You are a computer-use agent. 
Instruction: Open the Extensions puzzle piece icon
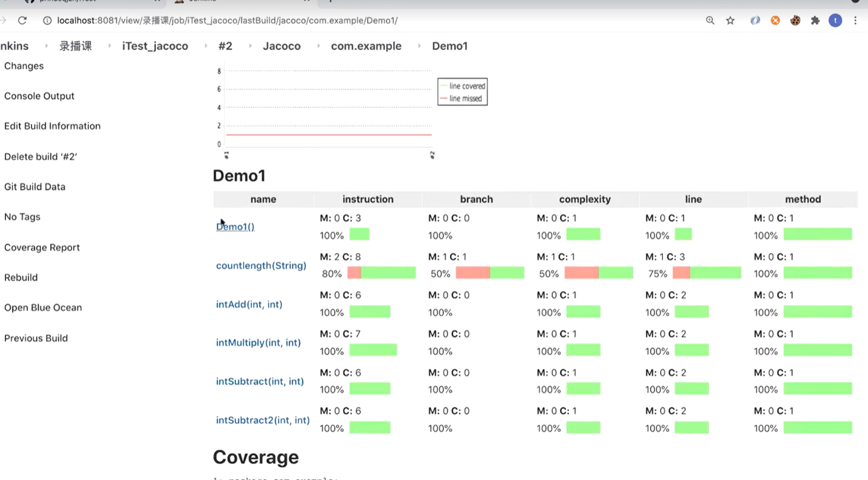tap(816, 20)
